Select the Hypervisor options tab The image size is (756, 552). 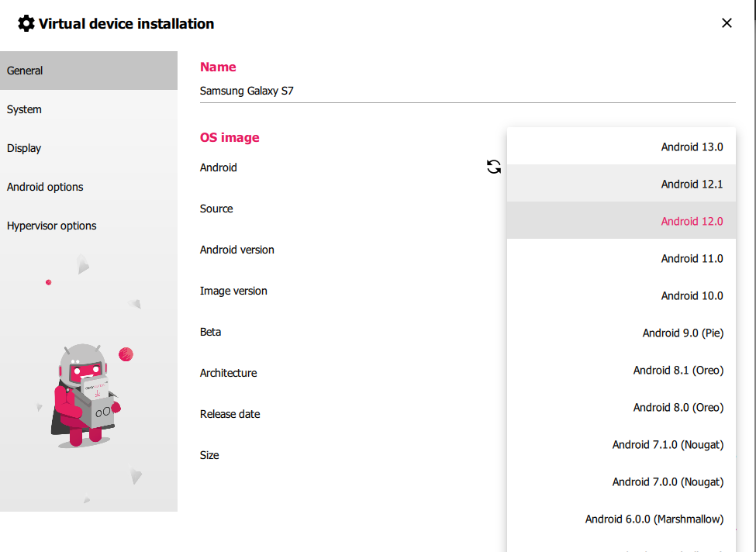point(88,226)
